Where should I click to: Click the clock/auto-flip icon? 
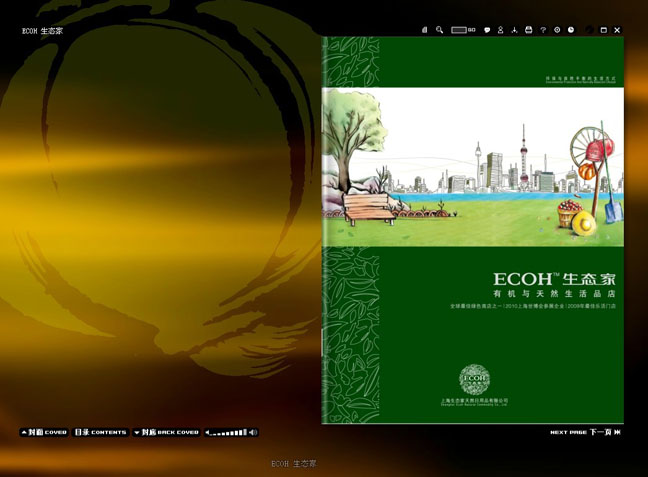coord(571,30)
